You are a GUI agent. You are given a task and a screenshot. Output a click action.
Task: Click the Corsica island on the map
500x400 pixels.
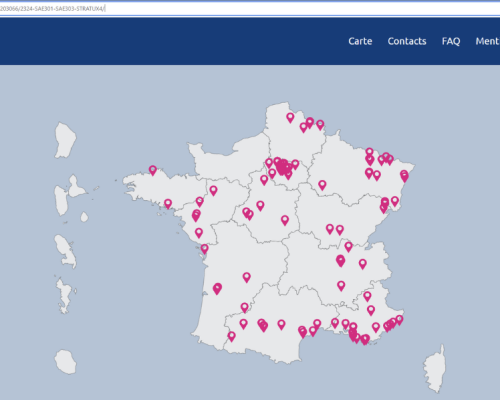435,369
